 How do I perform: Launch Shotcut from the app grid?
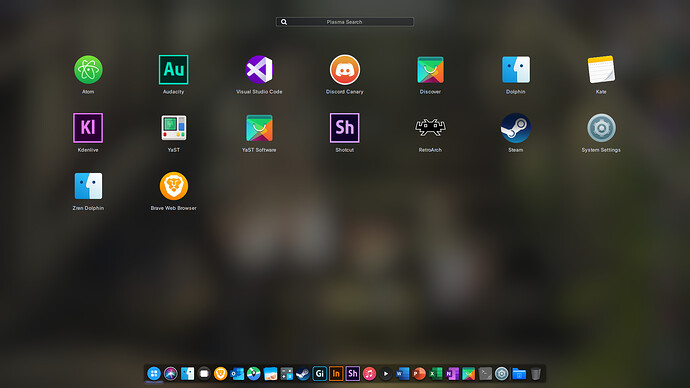tap(345, 128)
